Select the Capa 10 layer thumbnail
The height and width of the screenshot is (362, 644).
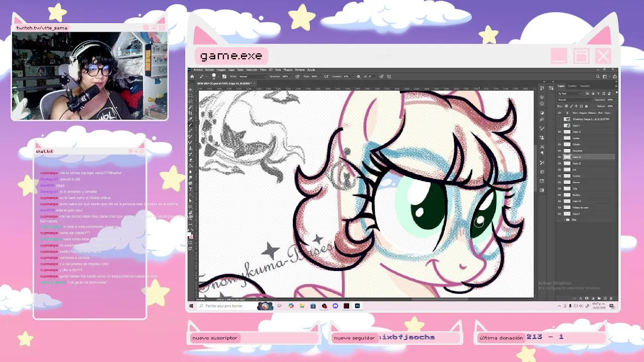(x=567, y=201)
